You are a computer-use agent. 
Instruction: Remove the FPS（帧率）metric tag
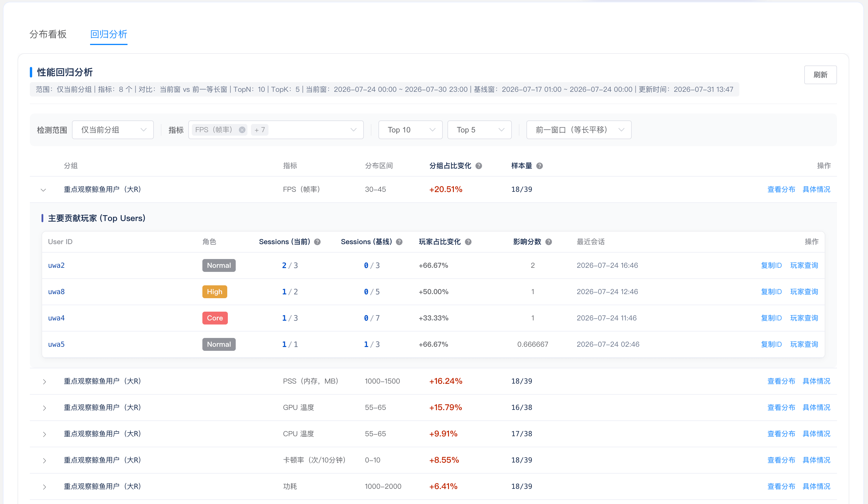[242, 130]
